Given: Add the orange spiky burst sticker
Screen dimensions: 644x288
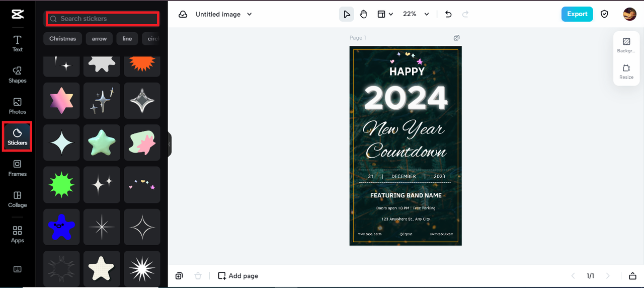Looking at the screenshot, I should point(142,66).
